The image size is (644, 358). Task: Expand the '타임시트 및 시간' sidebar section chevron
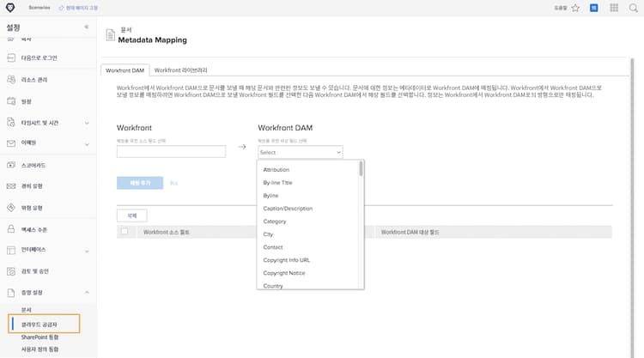(87, 123)
